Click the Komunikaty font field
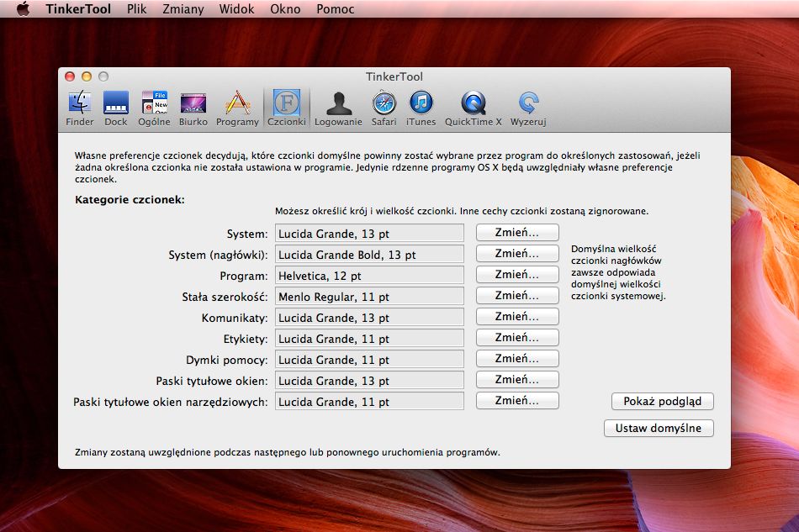This screenshot has width=799, height=532. coord(369,317)
